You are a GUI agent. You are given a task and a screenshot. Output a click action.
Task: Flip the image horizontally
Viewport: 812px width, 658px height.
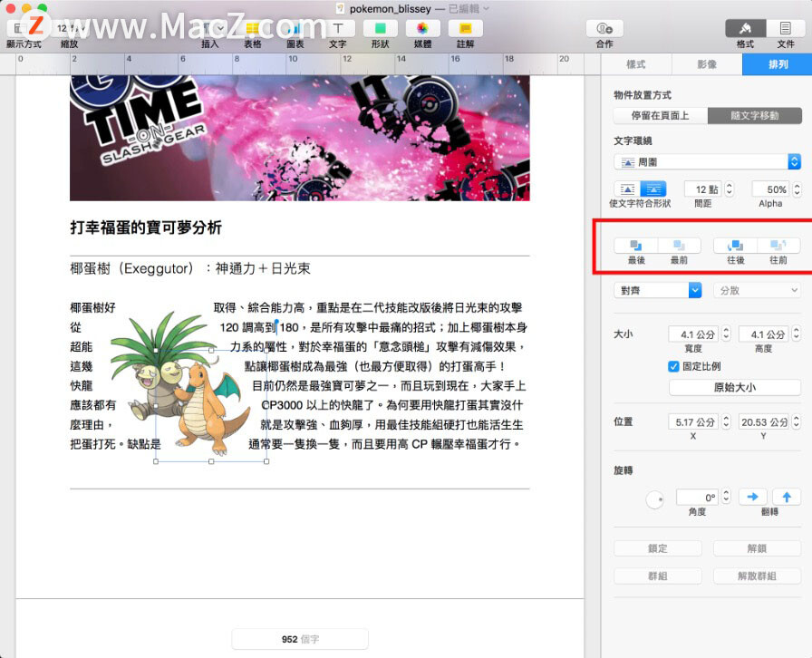coord(752,497)
